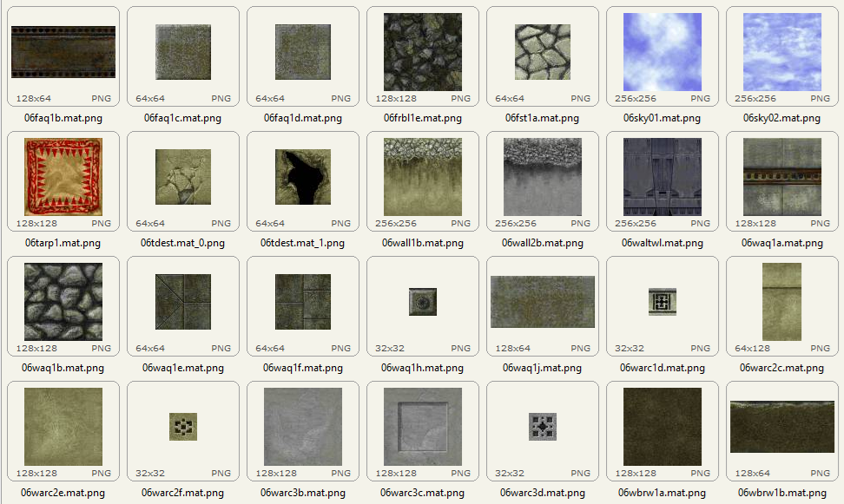
Task: Select the 06tdest.mat_0.png cracked texture
Action: [183, 177]
